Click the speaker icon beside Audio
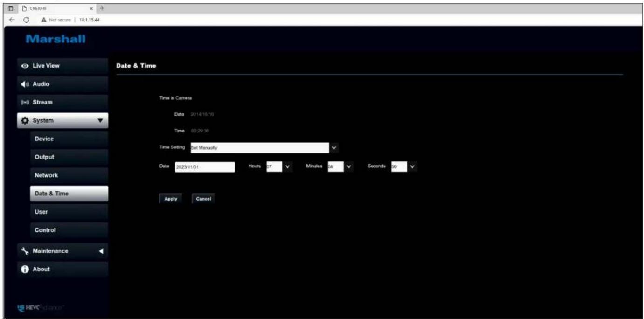 (24, 84)
